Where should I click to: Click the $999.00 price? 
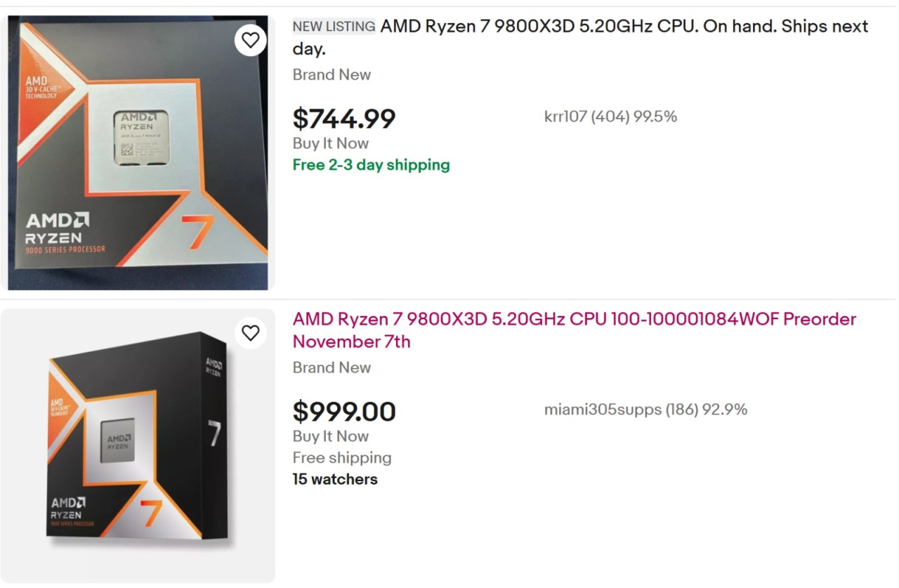tap(344, 412)
